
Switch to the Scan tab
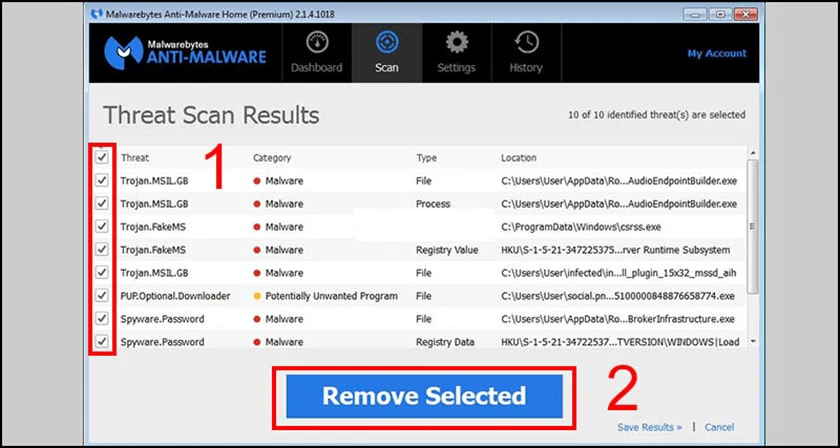tap(387, 53)
